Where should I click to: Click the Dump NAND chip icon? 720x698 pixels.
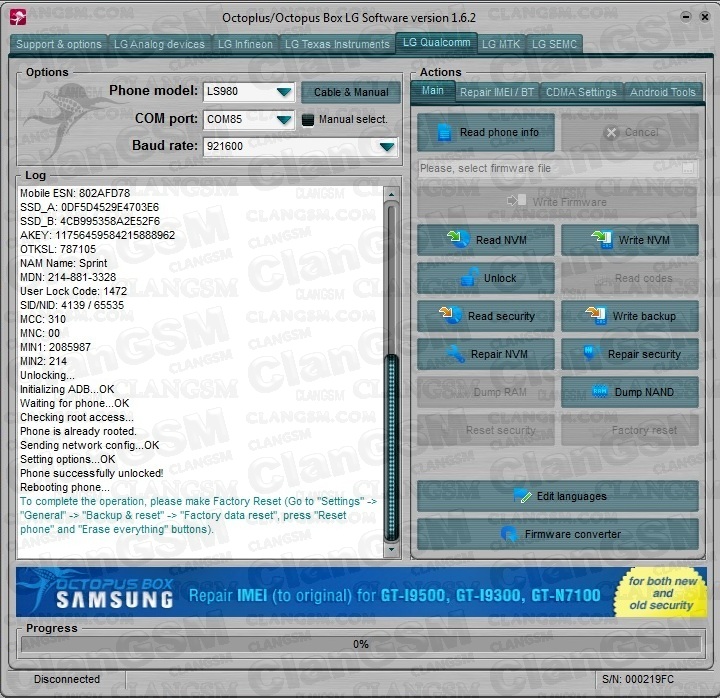(x=600, y=391)
